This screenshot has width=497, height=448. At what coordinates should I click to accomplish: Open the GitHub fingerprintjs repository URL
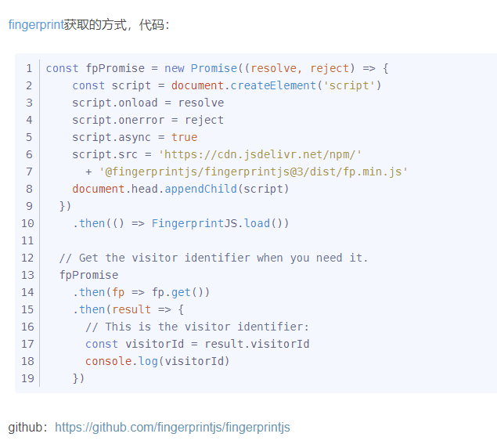tap(172, 427)
